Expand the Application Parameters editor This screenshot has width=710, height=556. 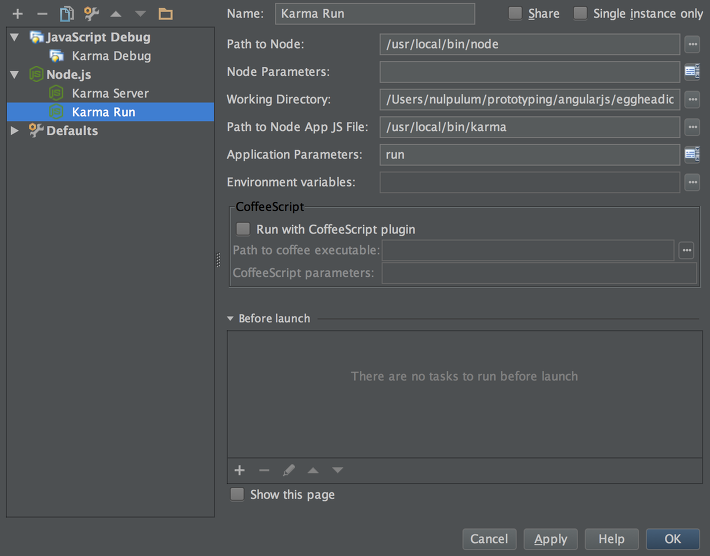[692, 154]
